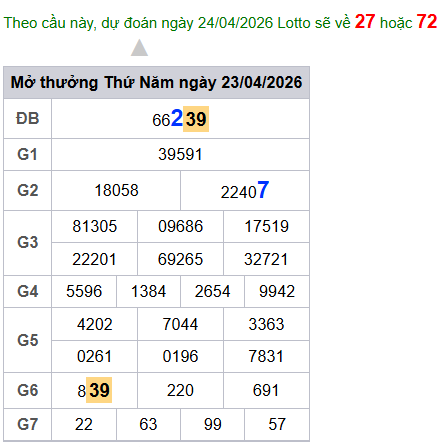Click G5 number 4202
Screen dimensions: 440x447
pos(95,324)
